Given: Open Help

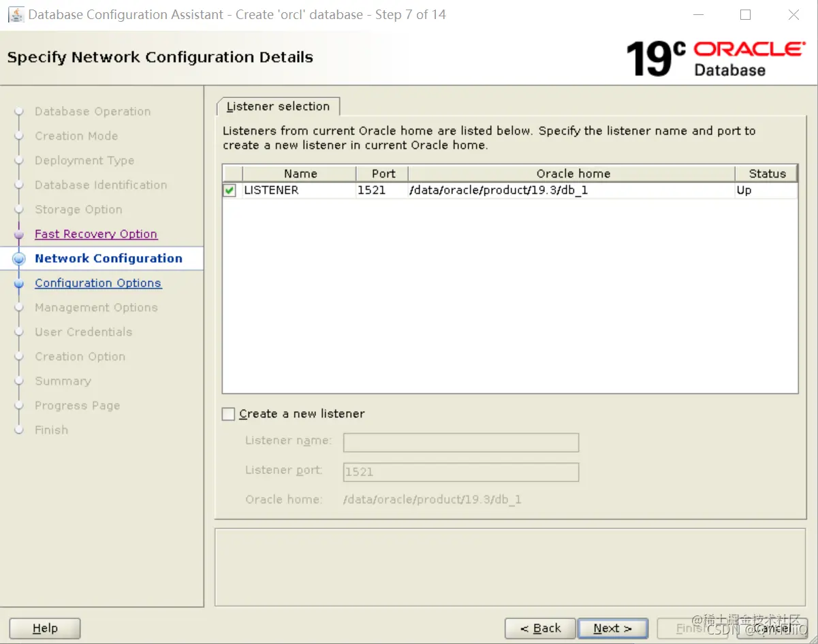Looking at the screenshot, I should click(45, 628).
